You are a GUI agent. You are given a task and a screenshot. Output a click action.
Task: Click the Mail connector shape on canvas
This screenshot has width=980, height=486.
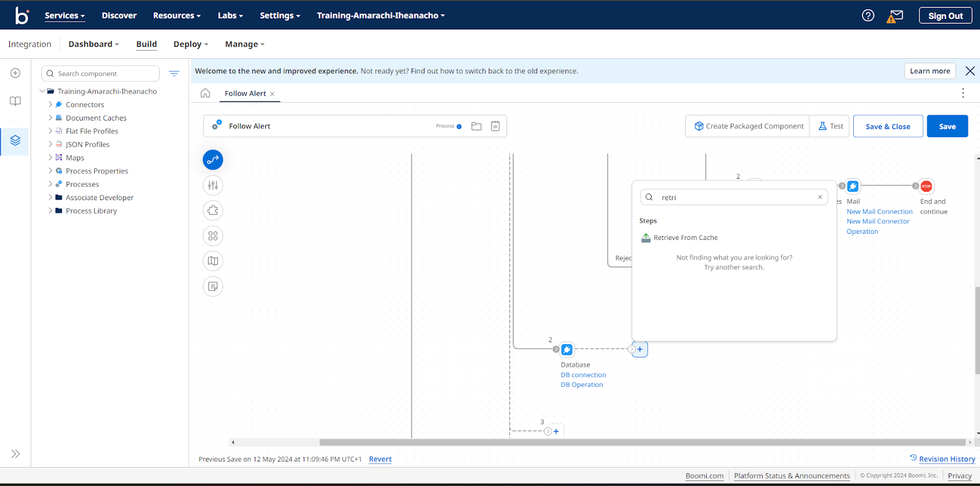point(853,186)
